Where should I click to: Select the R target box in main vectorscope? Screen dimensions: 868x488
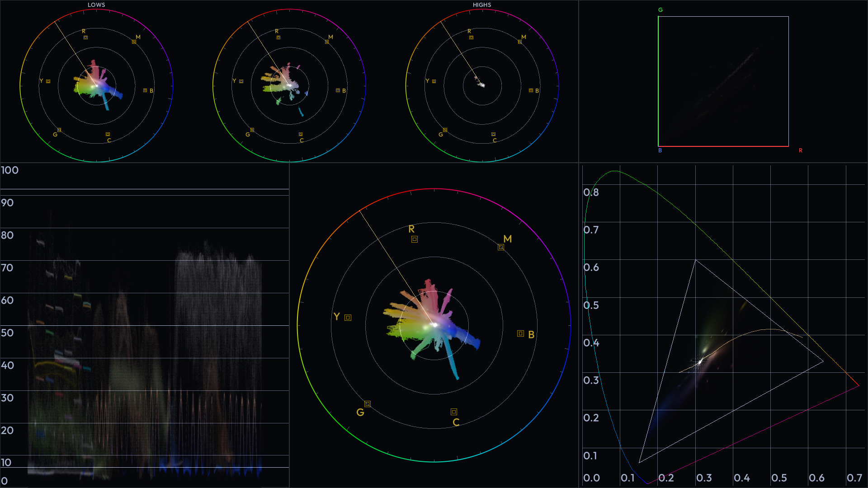point(415,239)
